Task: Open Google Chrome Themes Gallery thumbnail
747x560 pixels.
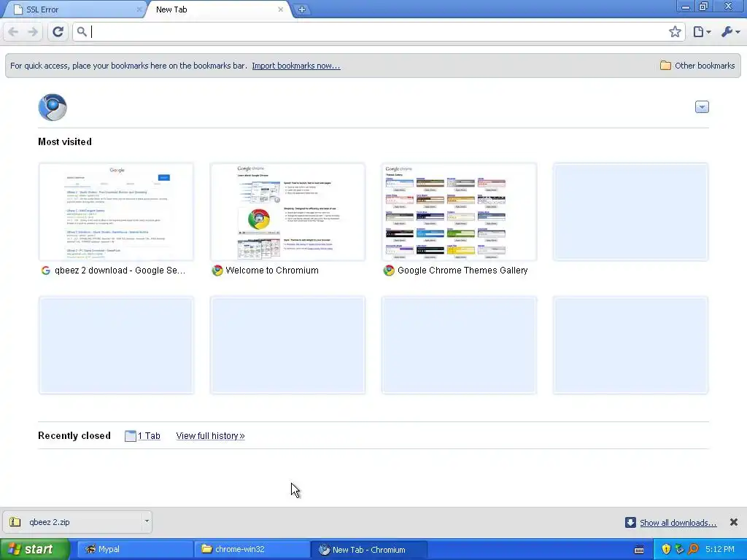Action: tap(460, 212)
